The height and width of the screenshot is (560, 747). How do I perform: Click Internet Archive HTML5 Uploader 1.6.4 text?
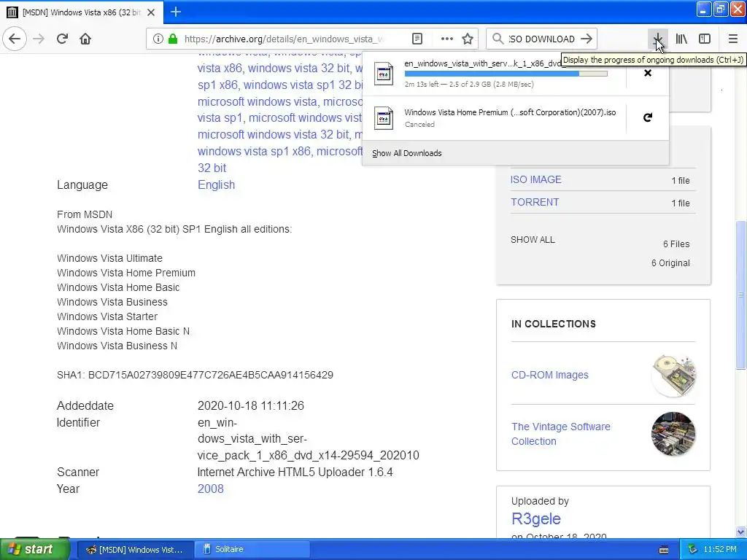[x=295, y=472]
